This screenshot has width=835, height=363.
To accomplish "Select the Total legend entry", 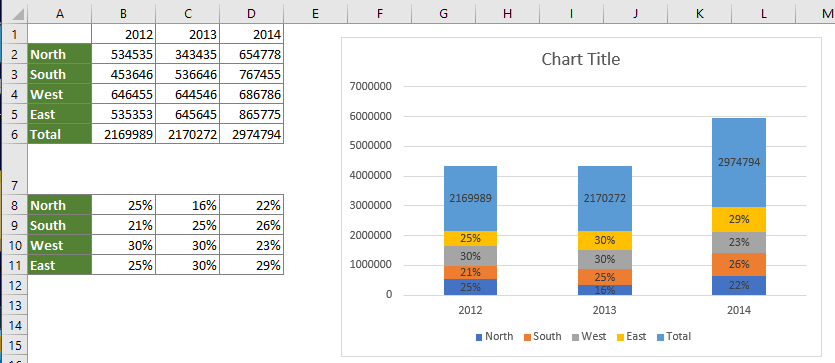I will point(675,336).
